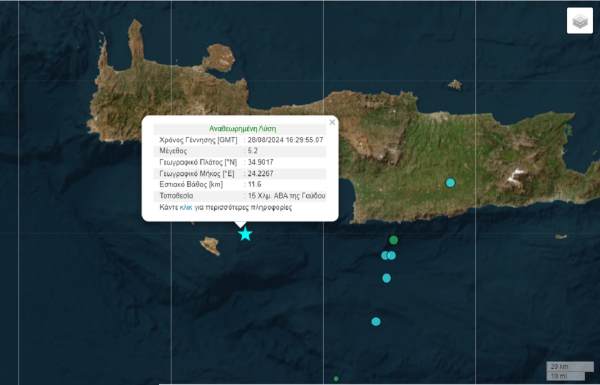Select the focal depth value 11.6

[x=254, y=184]
